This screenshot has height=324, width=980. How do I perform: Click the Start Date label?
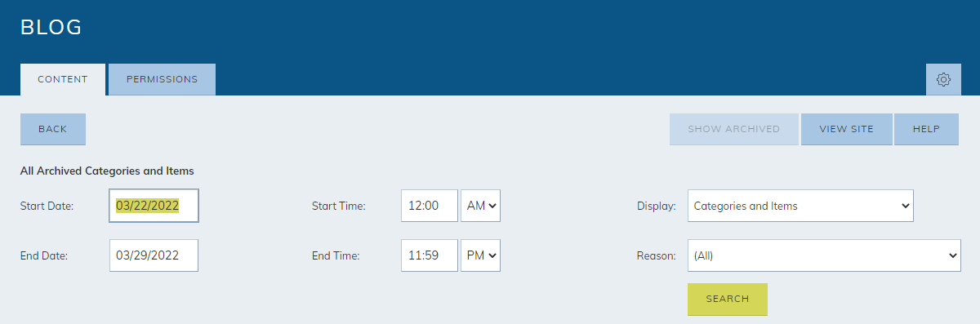[x=47, y=206]
